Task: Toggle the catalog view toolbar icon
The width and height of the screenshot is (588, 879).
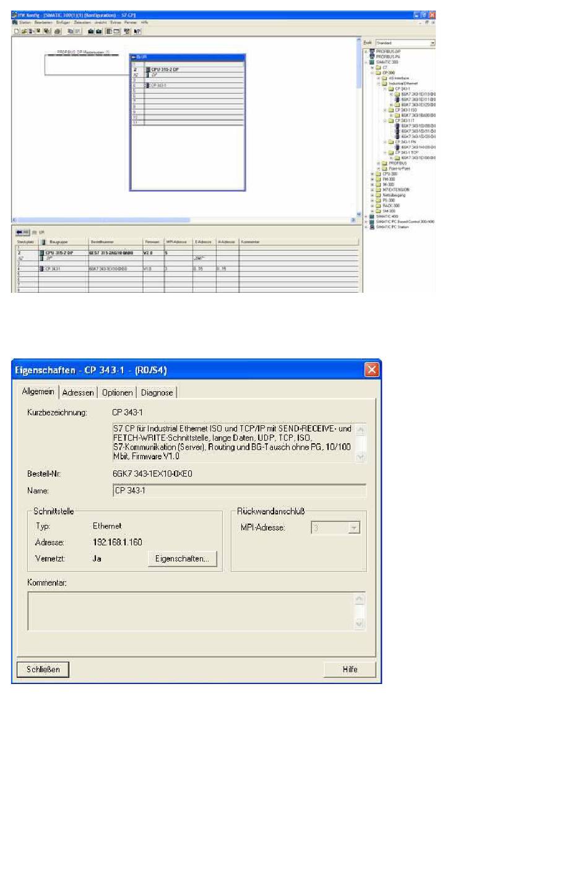Action: (109, 31)
